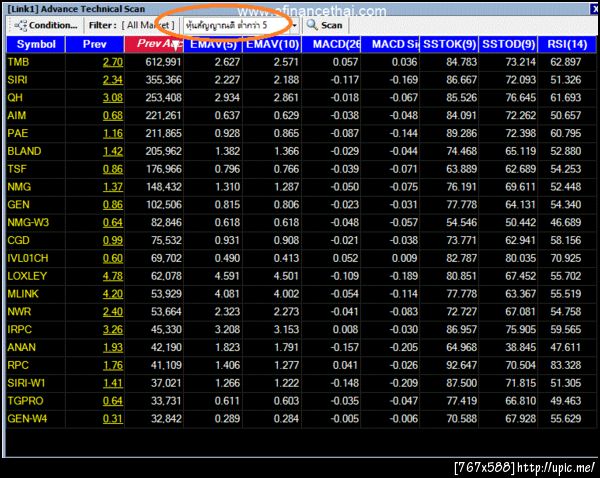Viewport: 600px width, 478px height.
Task: Click the All Market filter value
Action: click(148, 26)
